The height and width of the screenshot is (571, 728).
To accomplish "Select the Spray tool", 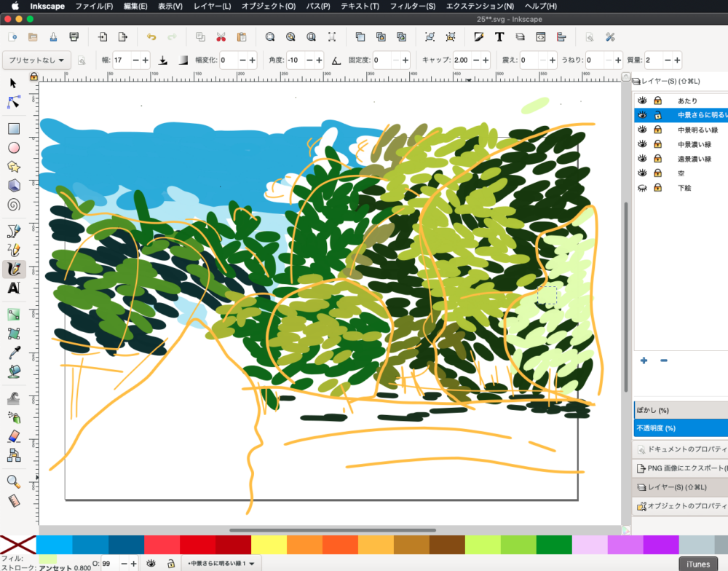I will pos(13,417).
